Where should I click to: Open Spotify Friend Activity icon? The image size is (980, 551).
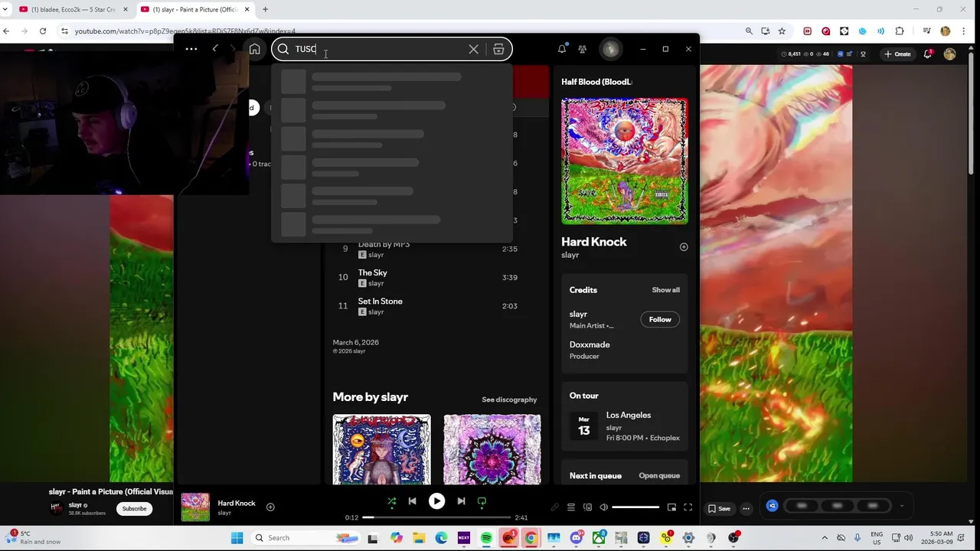[x=583, y=49]
